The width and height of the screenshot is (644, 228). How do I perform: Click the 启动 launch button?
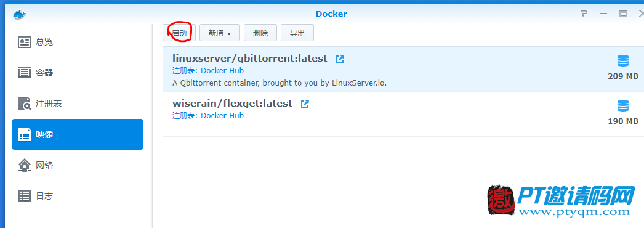[x=179, y=33]
